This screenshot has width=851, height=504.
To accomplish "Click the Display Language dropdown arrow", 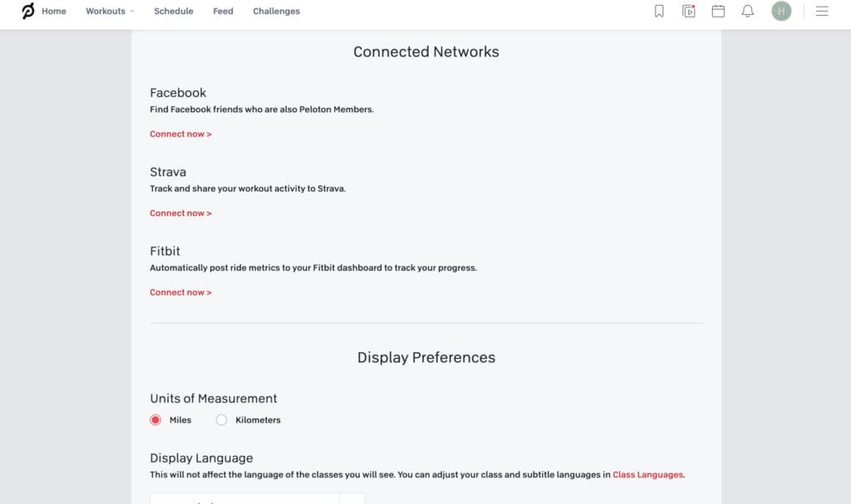I will pos(352,499).
